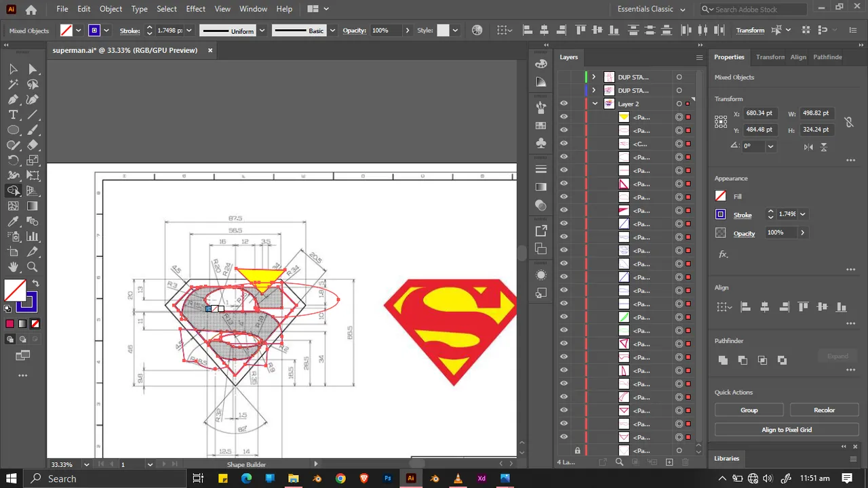Click the Recolor button

[x=824, y=410]
